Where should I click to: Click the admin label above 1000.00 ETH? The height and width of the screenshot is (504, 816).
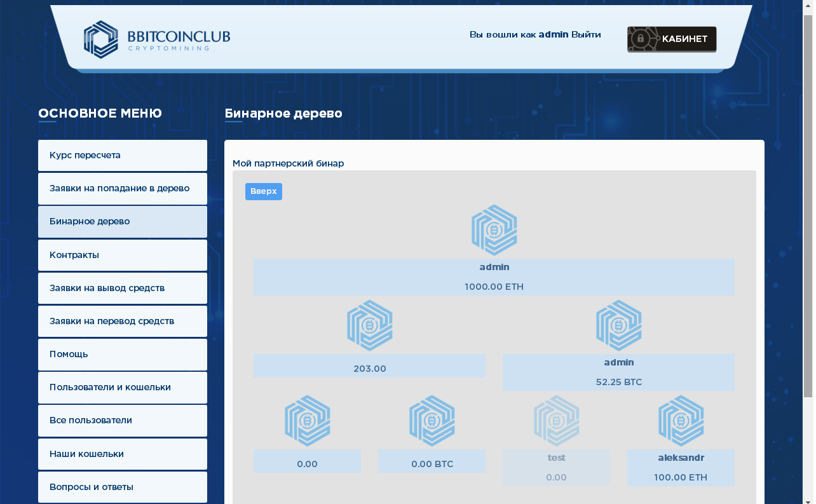coord(494,267)
